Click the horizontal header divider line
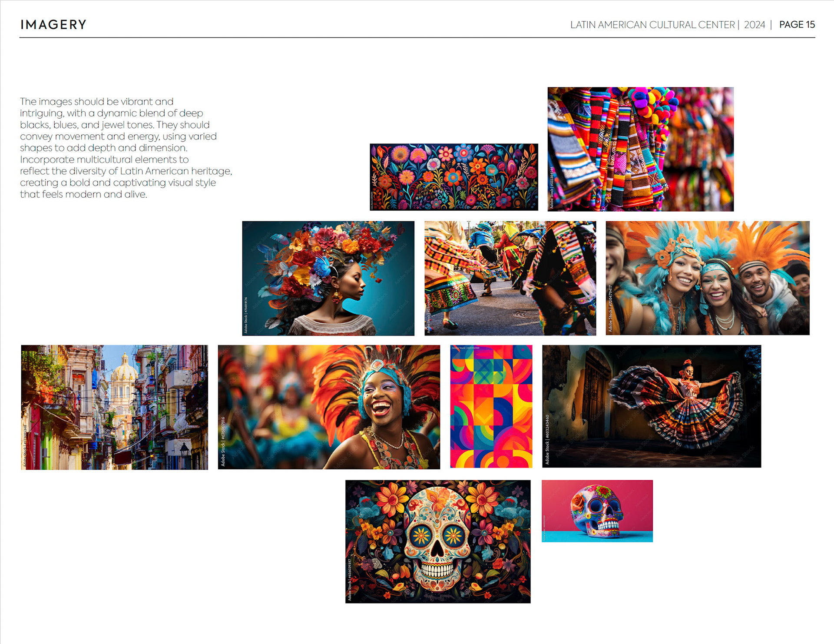 tap(417, 38)
